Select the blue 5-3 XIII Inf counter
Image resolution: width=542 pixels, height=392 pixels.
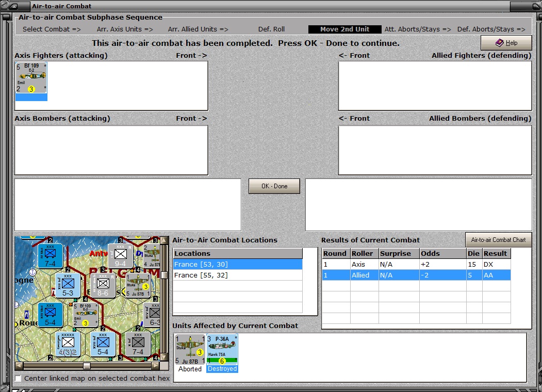(68, 285)
